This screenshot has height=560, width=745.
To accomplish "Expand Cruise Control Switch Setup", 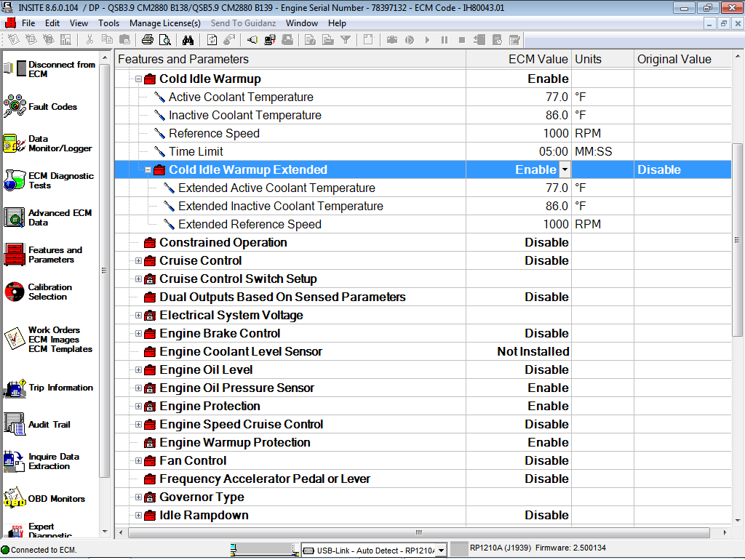I will point(138,279).
